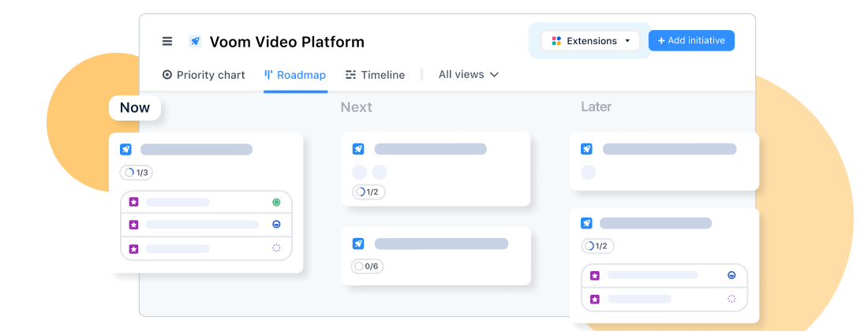Screen dimensions: 868x331
Task: Switch to the Timeline tab
Action: (375, 75)
